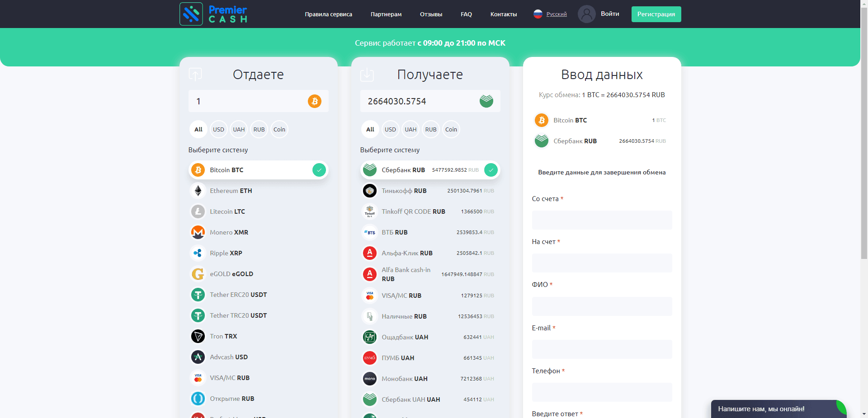This screenshot has height=418, width=868.
Task: Select the Монобанк UAH icon
Action: click(x=370, y=379)
